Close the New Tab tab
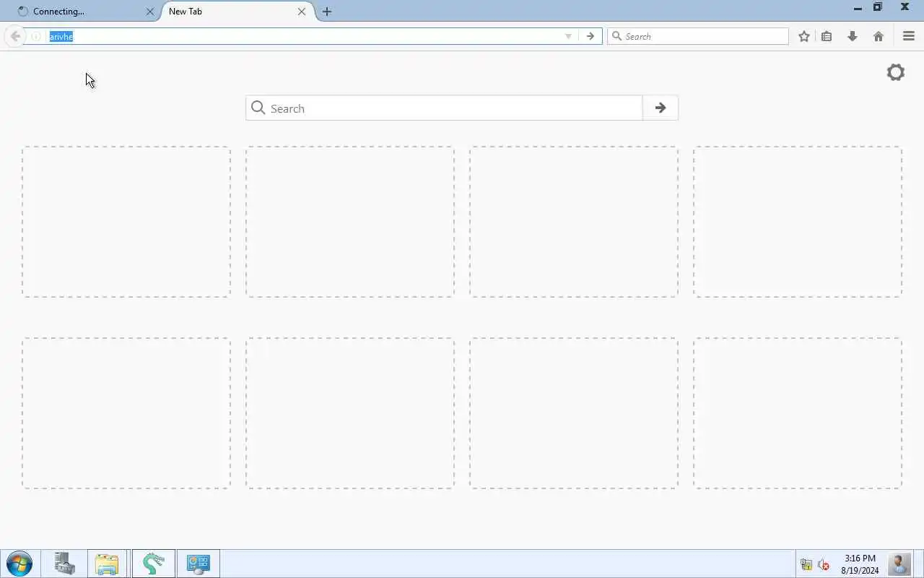 pos(302,12)
